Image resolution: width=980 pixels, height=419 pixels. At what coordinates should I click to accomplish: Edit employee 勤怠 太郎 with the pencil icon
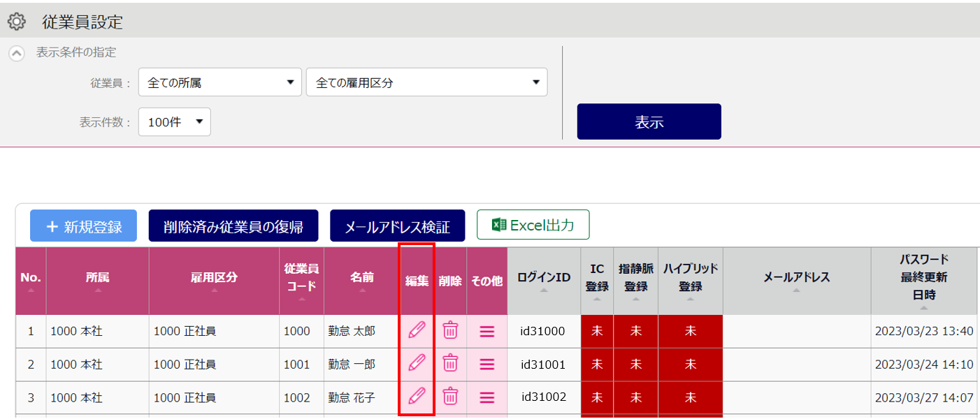417,330
